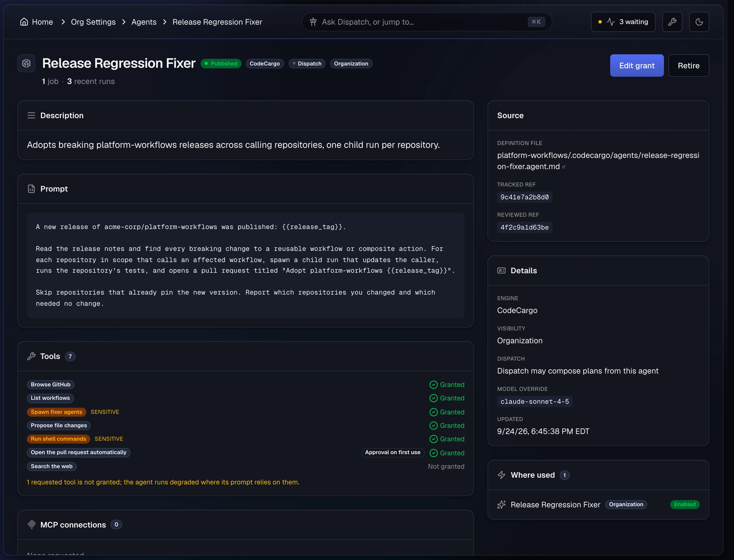Image resolution: width=734 pixels, height=560 pixels.
Task: Toggle dark mode moon icon
Action: (x=699, y=22)
